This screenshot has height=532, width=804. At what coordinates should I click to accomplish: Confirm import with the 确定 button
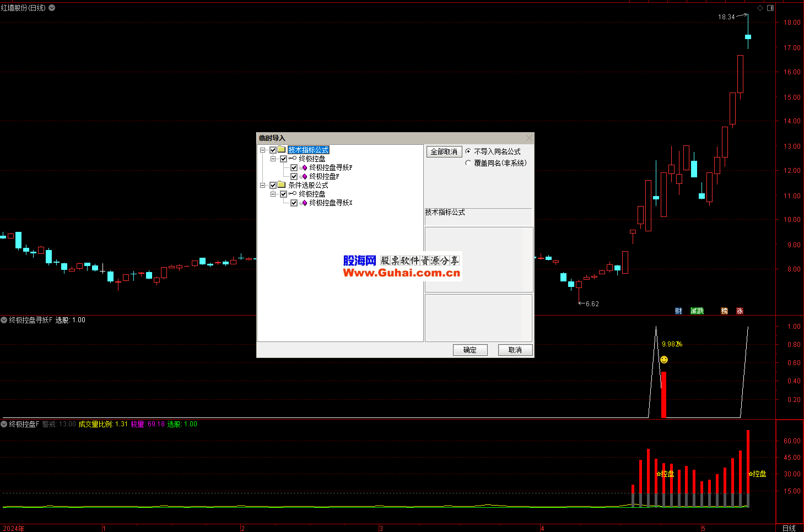tap(470, 350)
